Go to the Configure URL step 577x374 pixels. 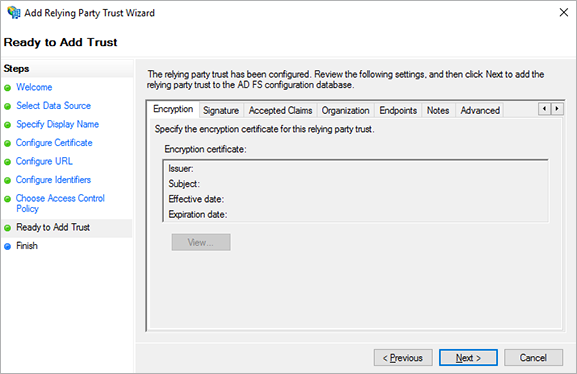(44, 161)
